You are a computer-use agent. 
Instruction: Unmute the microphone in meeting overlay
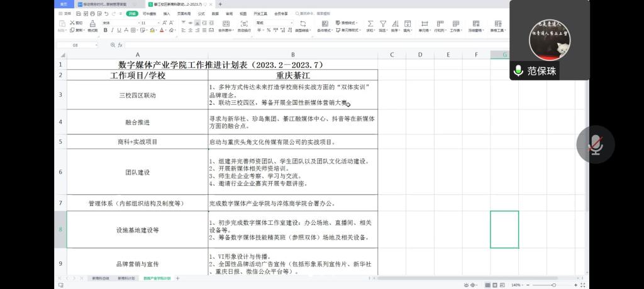[x=595, y=144]
